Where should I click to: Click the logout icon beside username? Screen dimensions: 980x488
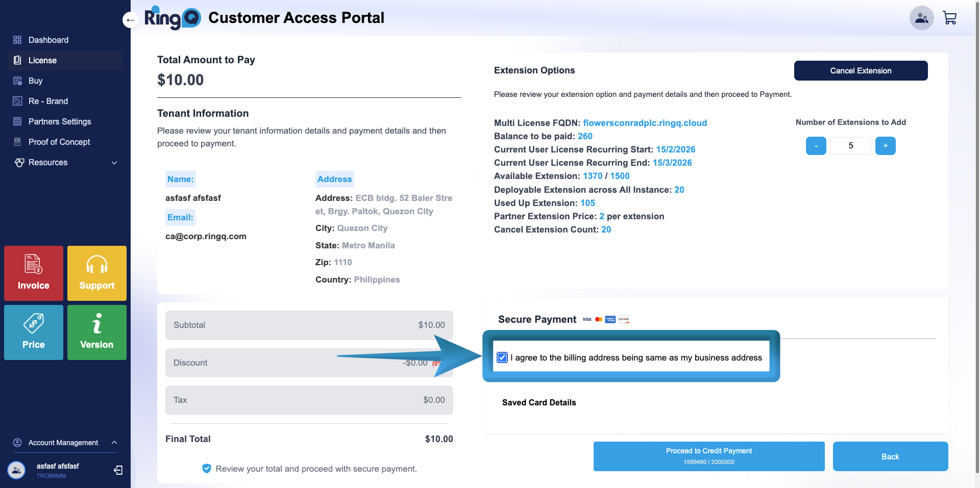[118, 470]
